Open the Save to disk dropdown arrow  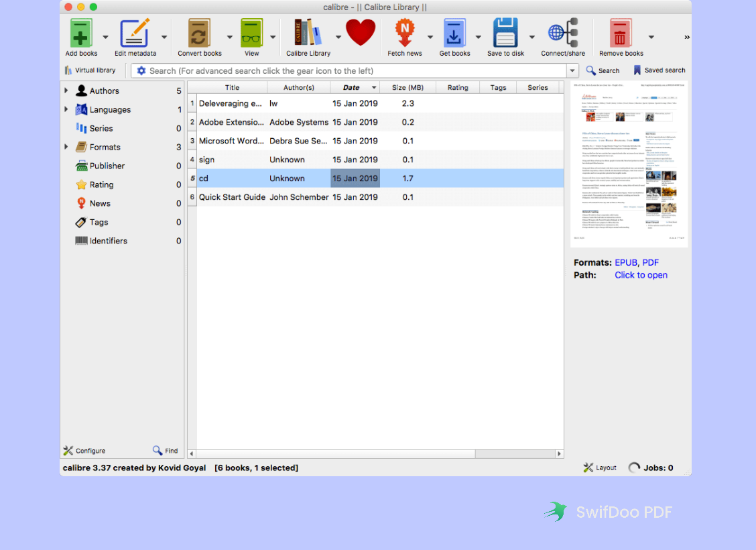point(531,37)
